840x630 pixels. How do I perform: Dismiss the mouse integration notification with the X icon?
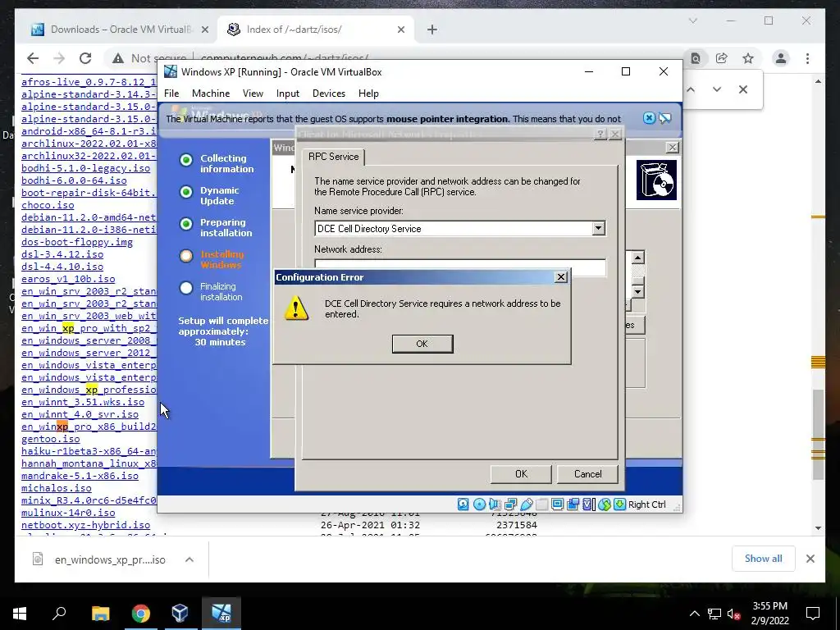tap(649, 118)
